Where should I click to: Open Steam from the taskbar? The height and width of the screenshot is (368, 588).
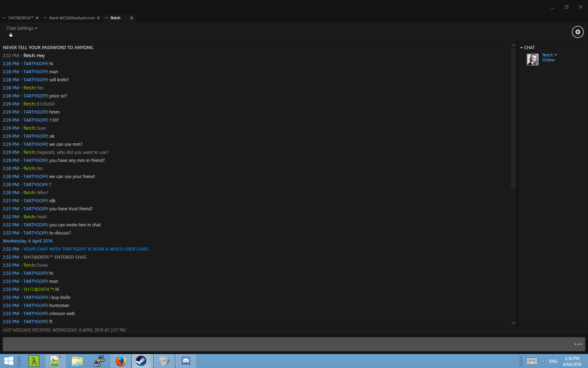click(141, 361)
